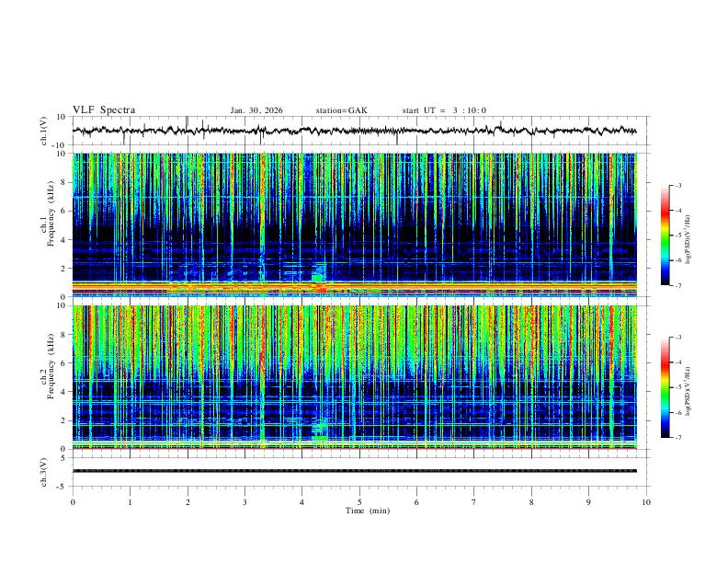Click the "ch.2 Frequency (kHz)" axis label
This screenshot has height=563, width=728.
coord(48,365)
